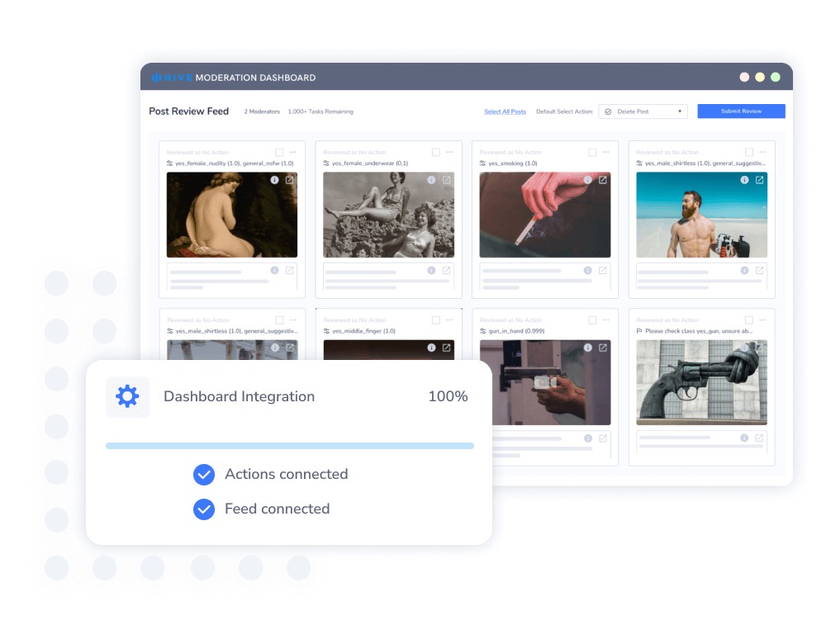Viewport: 826px width, 644px height.
Task: Open external link icon on yes_middle_finger image
Action: 447,348
